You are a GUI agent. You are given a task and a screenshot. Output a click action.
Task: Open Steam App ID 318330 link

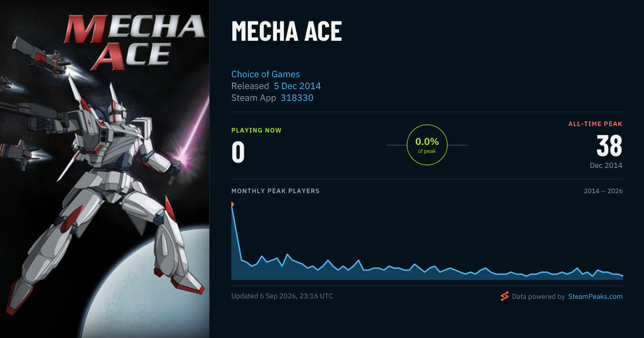(x=297, y=98)
